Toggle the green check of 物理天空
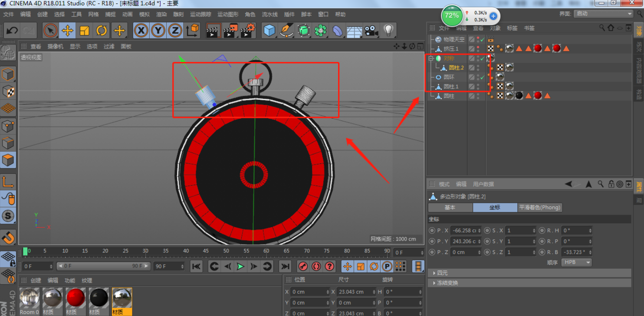644x316 pixels. [x=482, y=39]
